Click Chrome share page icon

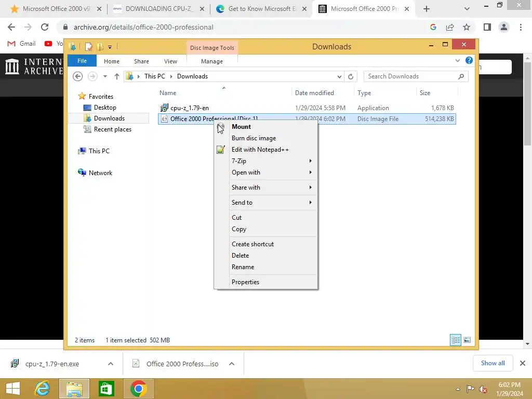(x=450, y=27)
